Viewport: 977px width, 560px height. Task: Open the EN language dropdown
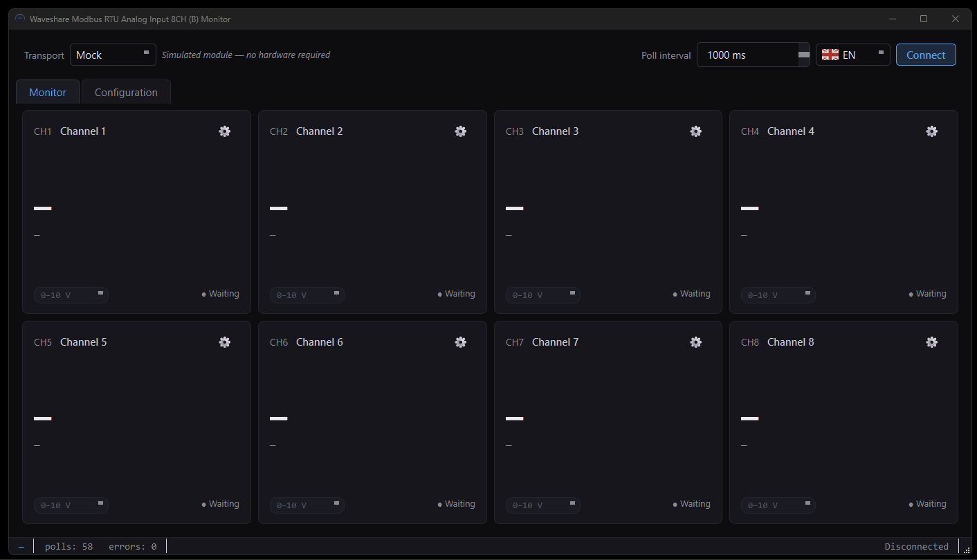pos(853,55)
